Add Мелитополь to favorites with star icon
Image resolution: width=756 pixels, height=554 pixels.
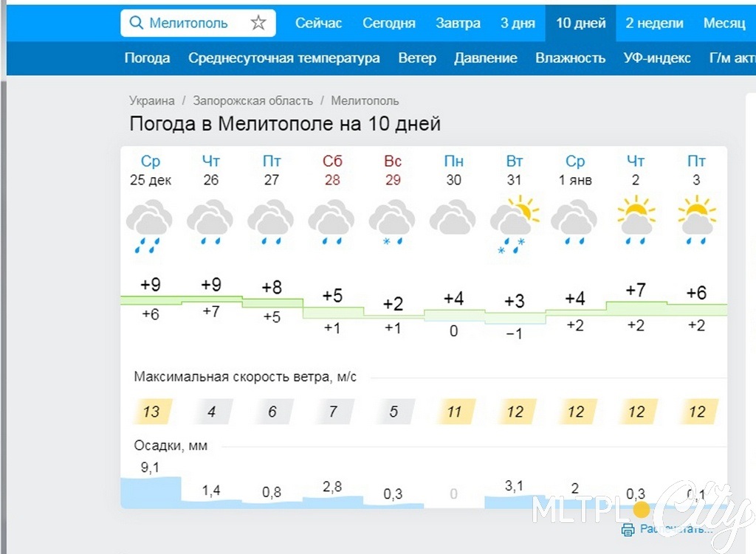pos(258,23)
